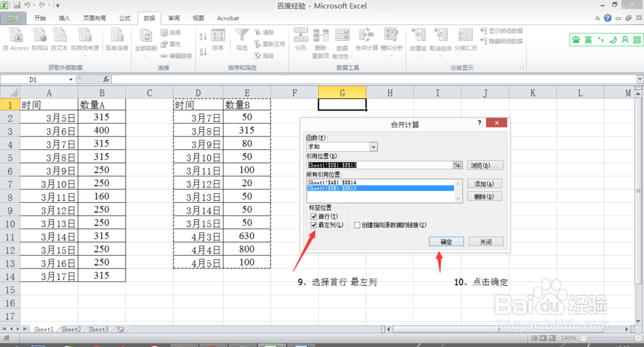Click the sort descending Z-A icon
The height and width of the screenshot is (347, 644).
[203, 52]
